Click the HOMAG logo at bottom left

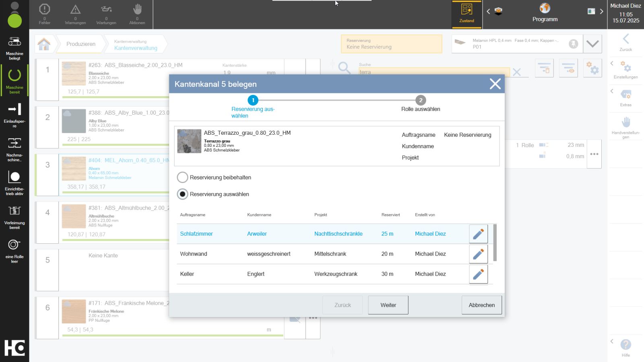click(x=14, y=348)
